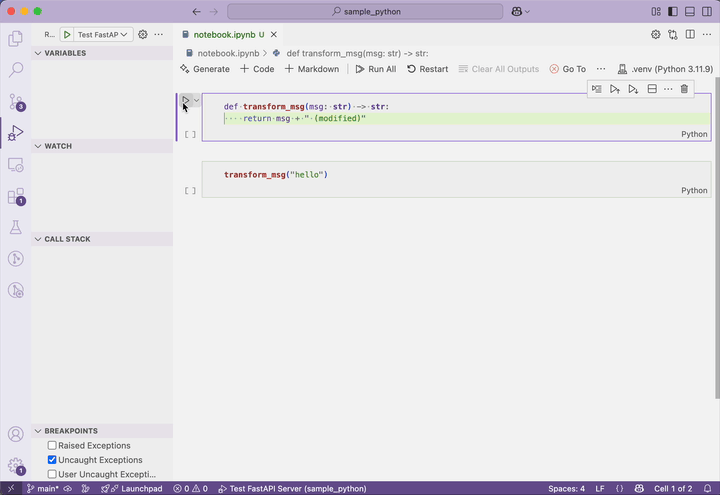Change language of the first cell, Python
This screenshot has height=495, width=720.
(x=694, y=134)
